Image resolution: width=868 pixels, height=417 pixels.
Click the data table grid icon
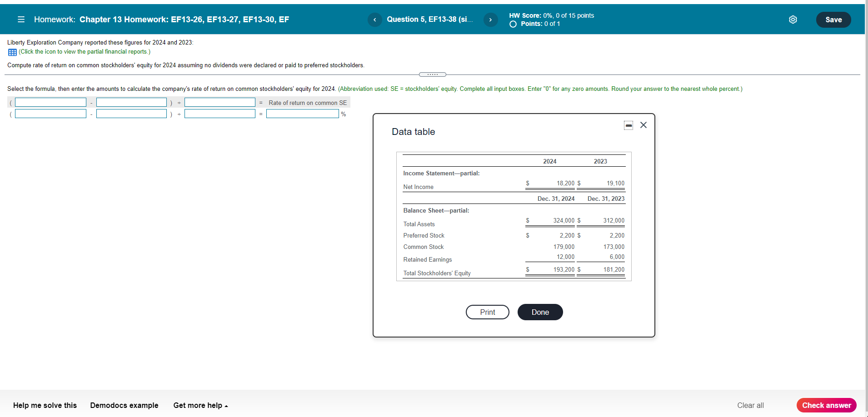click(12, 52)
